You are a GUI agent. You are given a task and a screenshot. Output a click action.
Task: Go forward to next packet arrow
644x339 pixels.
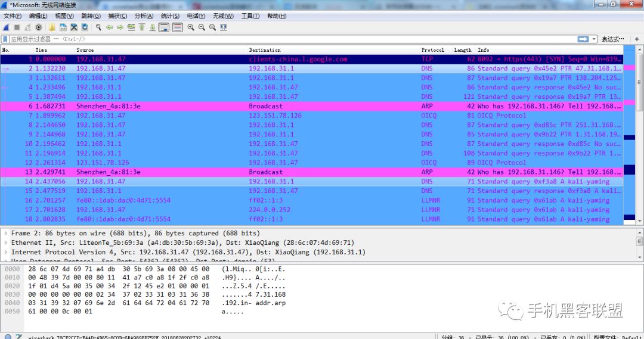point(120,27)
